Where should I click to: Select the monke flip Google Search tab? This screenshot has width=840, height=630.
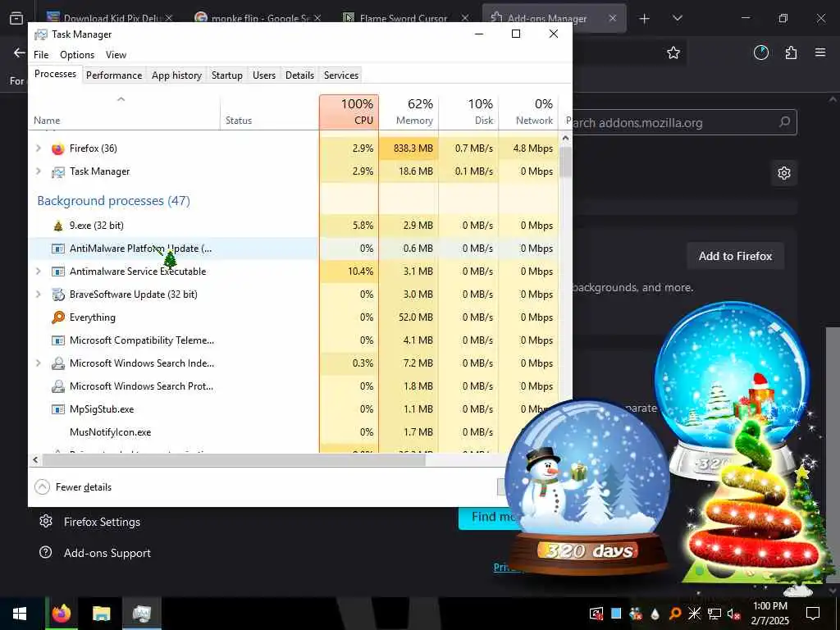click(x=260, y=18)
